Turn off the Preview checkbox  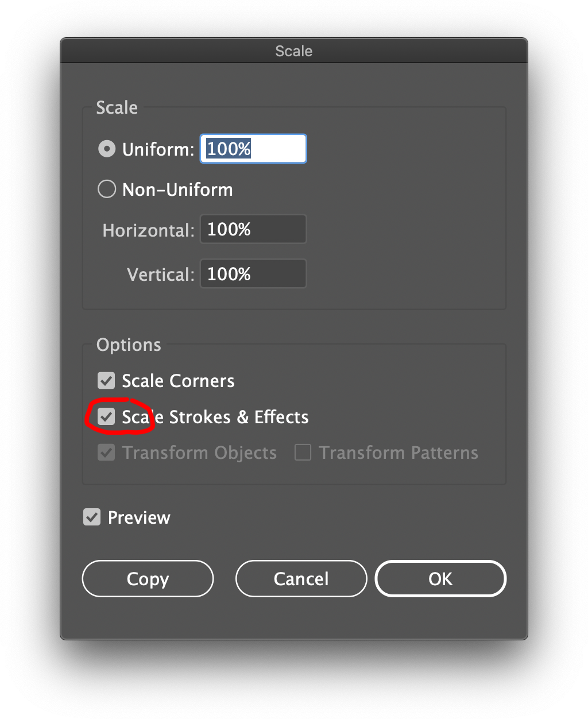[x=92, y=517]
